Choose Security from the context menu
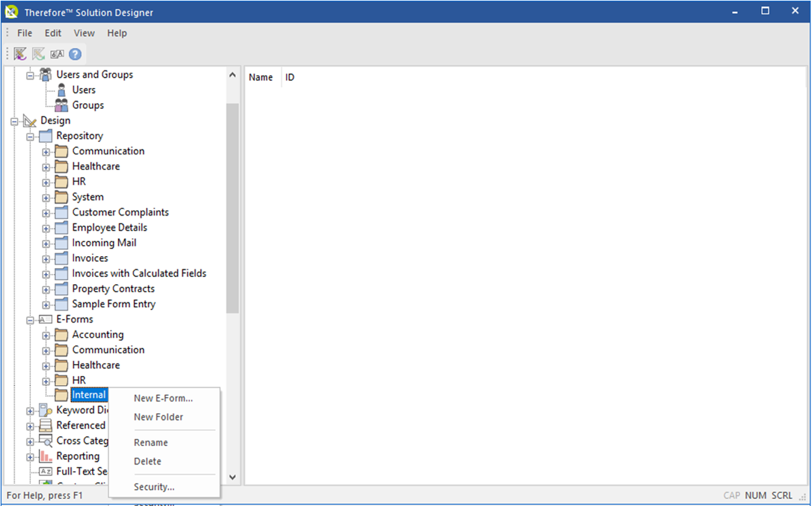 [154, 486]
